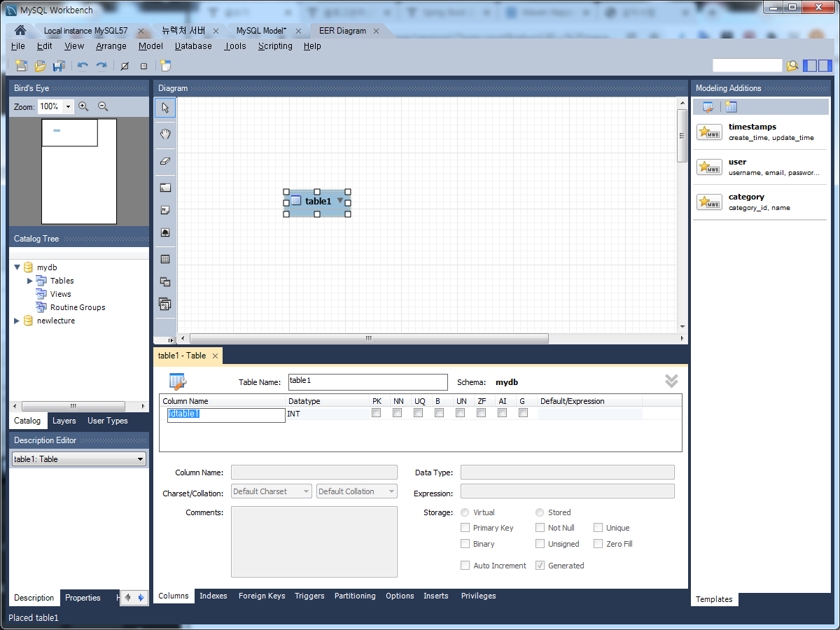This screenshot has width=840, height=630.
Task: Toggle the grid display icon
Action: (125, 66)
